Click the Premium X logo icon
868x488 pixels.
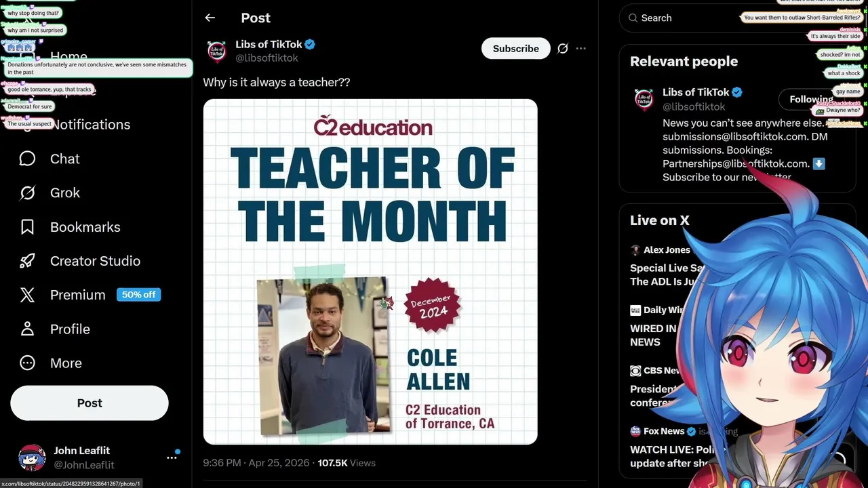[27, 295]
